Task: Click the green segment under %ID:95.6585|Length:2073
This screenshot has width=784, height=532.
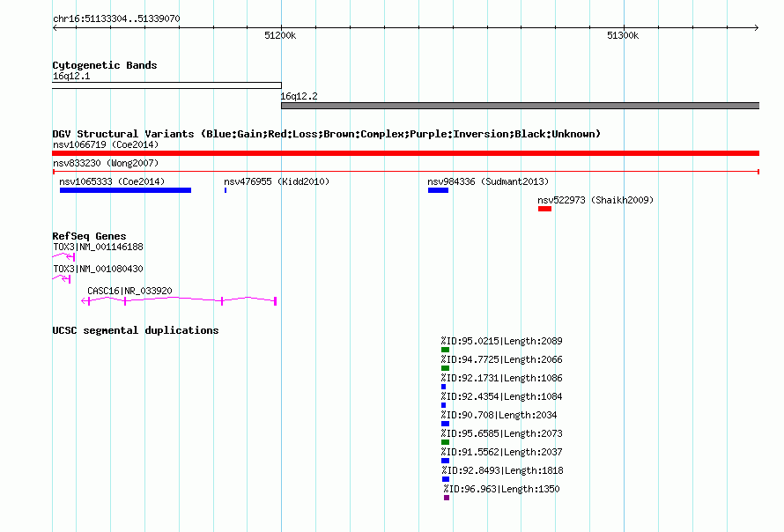Action: [445, 442]
